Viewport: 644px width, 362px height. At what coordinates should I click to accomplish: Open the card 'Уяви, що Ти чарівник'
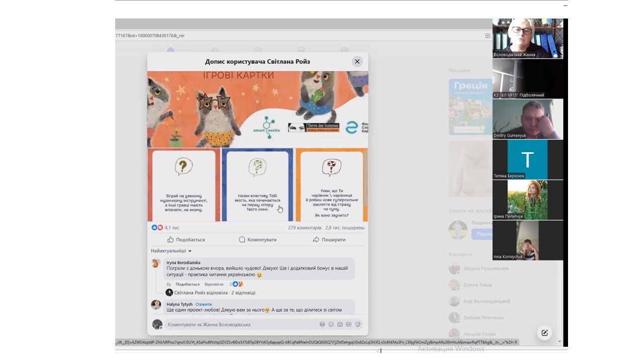(332, 185)
